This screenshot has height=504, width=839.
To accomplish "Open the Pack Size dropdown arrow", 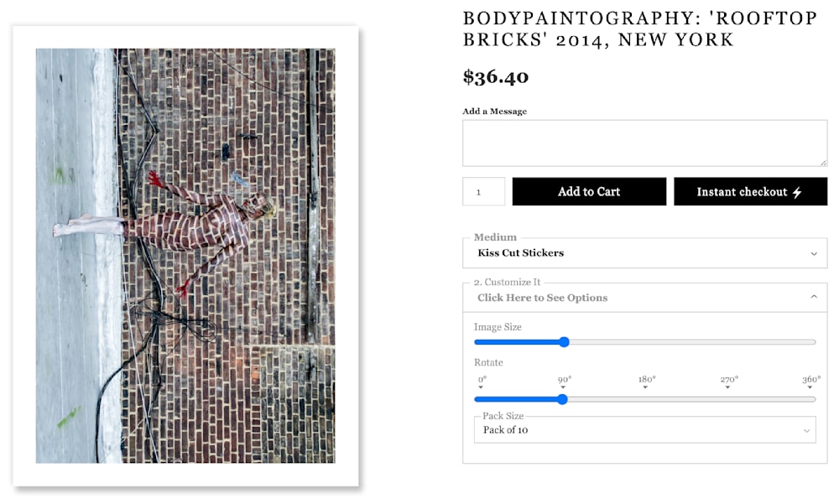I will pyautogui.click(x=806, y=431).
